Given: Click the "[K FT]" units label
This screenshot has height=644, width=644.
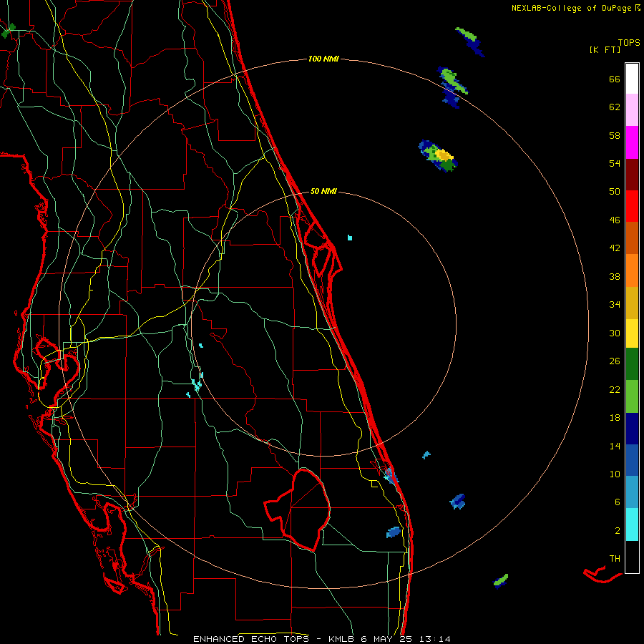Looking at the screenshot, I should (605, 49).
